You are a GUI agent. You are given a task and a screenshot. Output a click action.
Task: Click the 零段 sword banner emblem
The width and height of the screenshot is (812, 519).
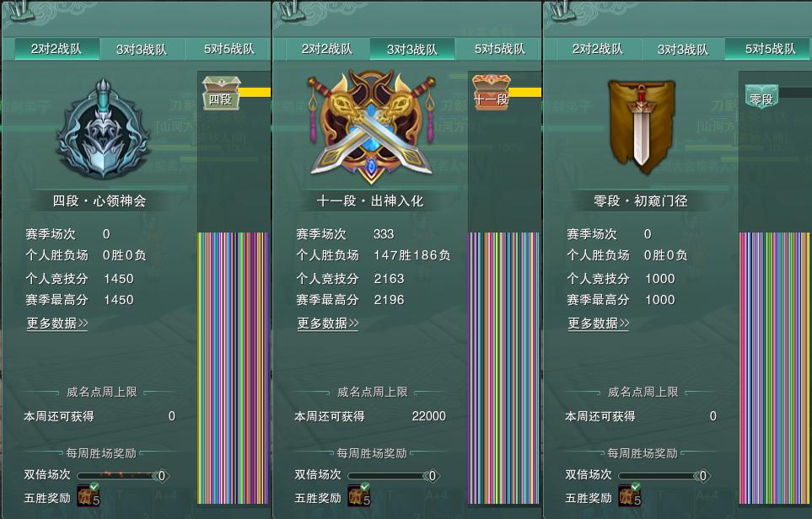click(642, 125)
